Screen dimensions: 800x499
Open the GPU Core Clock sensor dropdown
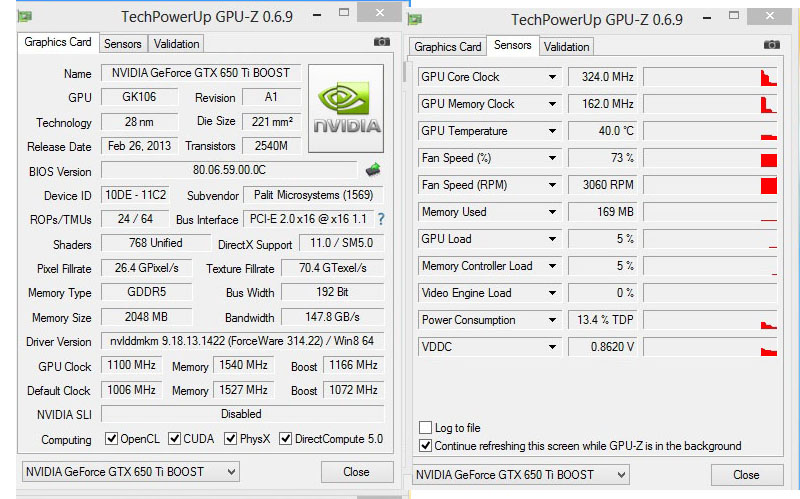click(x=552, y=77)
